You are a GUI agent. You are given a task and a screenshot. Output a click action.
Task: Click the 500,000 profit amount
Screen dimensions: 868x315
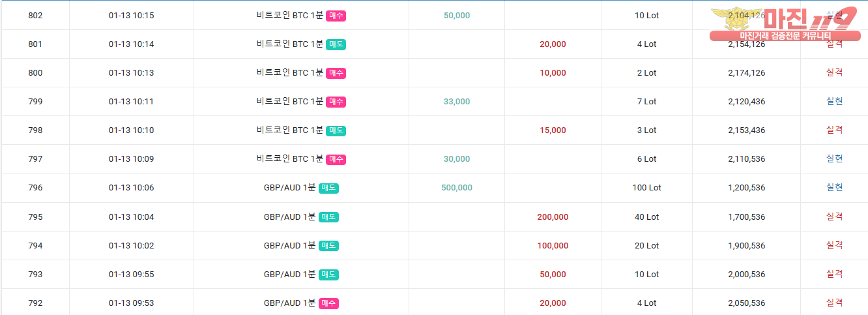pyautogui.click(x=457, y=188)
